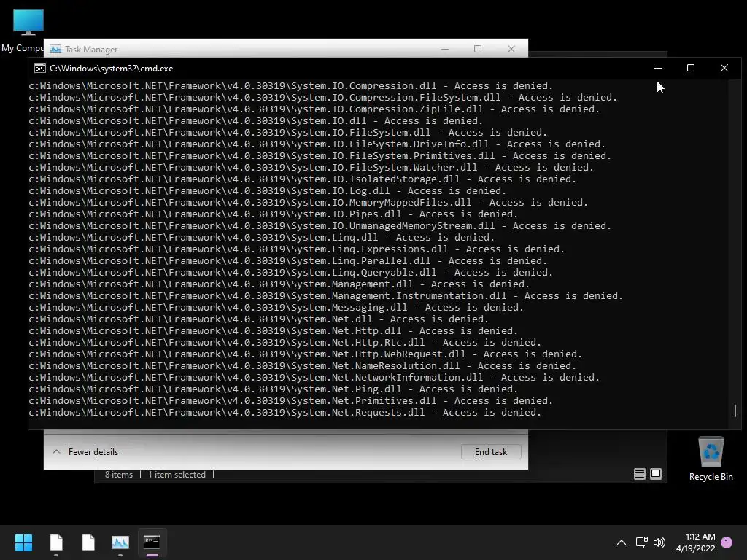
Task: Click the Task Manager title bar icon
Action: 55,49
